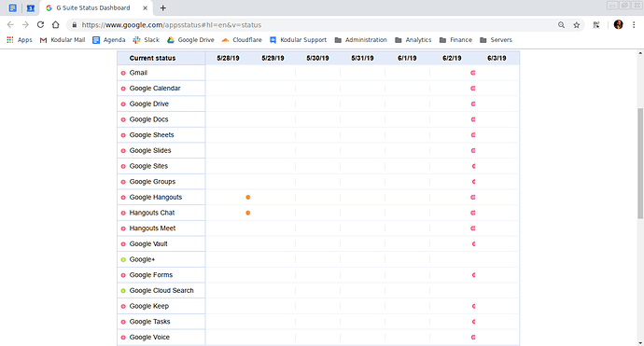Open the user profile avatar
The width and height of the screenshot is (644, 346).
[x=618, y=24]
